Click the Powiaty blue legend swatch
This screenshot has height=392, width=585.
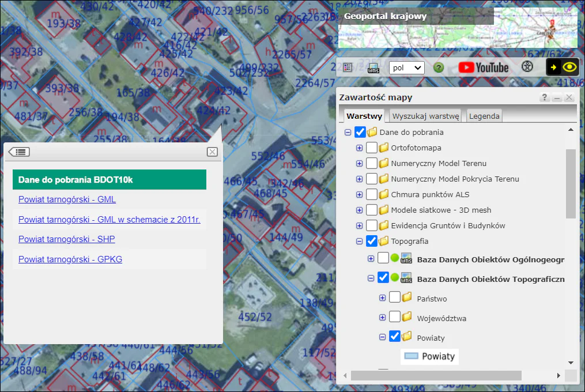pos(411,356)
